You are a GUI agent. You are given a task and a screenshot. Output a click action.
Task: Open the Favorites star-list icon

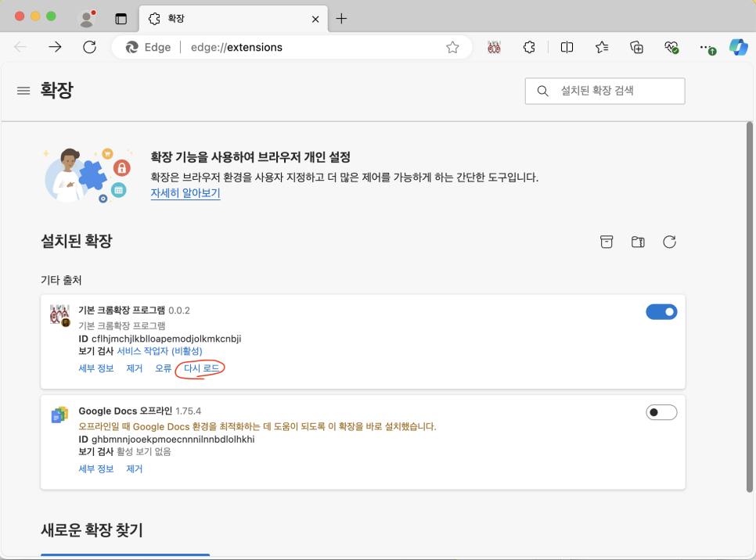point(602,47)
